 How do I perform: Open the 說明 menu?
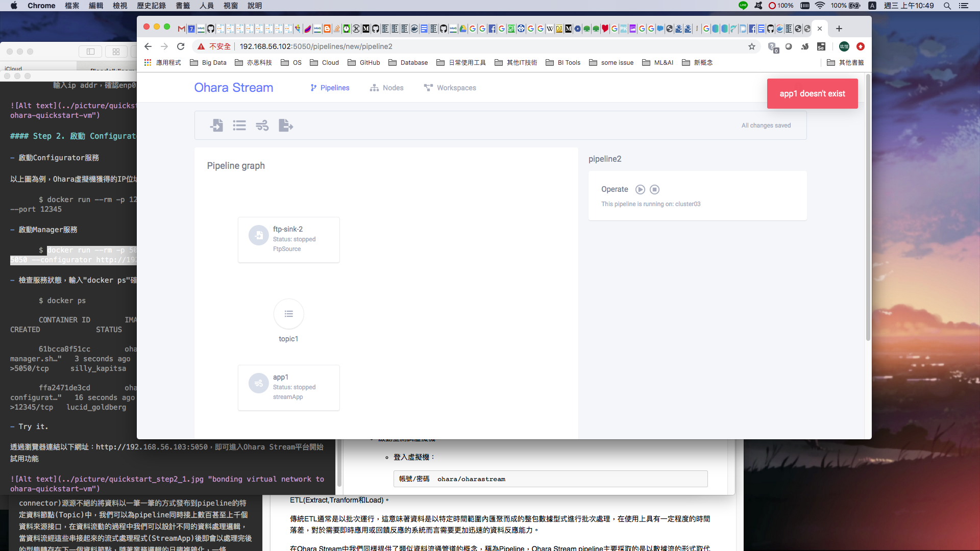[255, 6]
